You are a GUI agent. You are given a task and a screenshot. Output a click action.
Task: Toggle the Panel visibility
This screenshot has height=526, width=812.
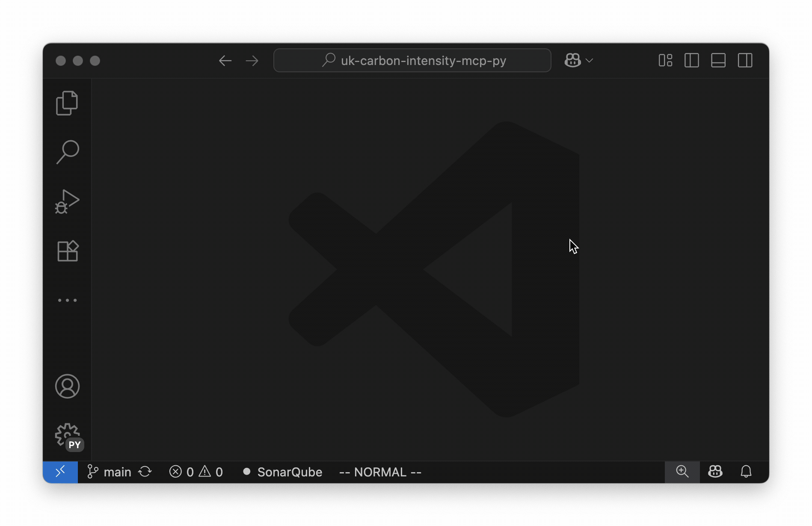pyautogui.click(x=718, y=60)
